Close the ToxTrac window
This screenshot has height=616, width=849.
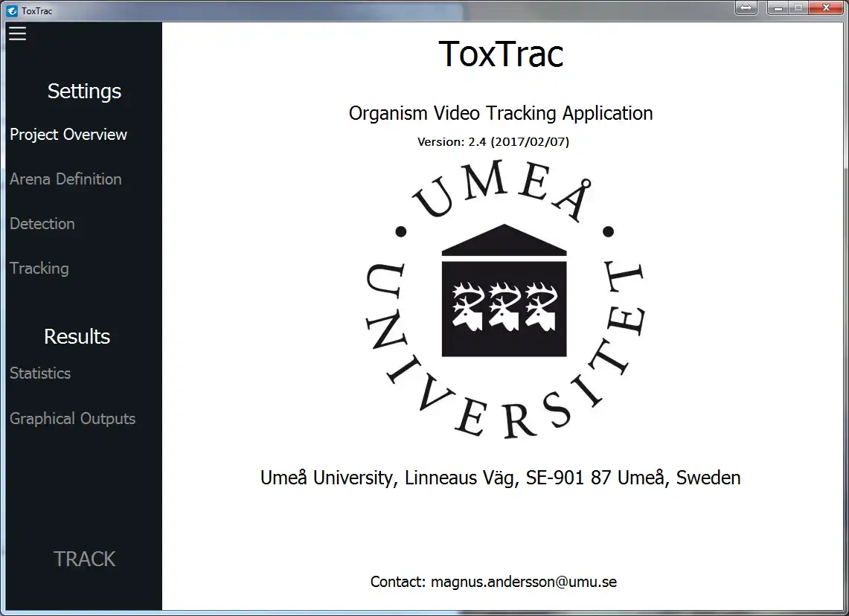click(x=826, y=7)
